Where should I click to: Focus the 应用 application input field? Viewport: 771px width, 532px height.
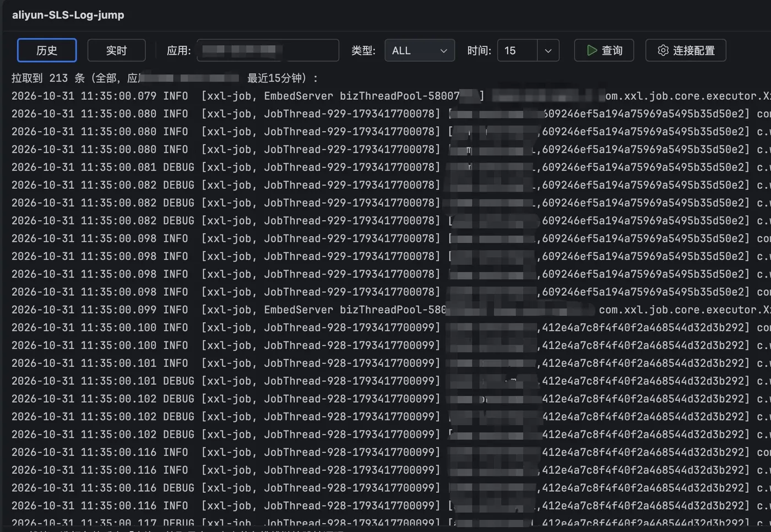pyautogui.click(x=268, y=51)
